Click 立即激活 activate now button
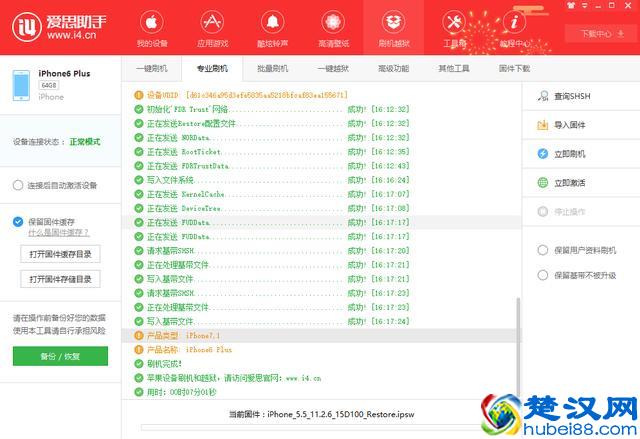Image resolution: width=640 pixels, height=439 pixels. click(x=581, y=183)
